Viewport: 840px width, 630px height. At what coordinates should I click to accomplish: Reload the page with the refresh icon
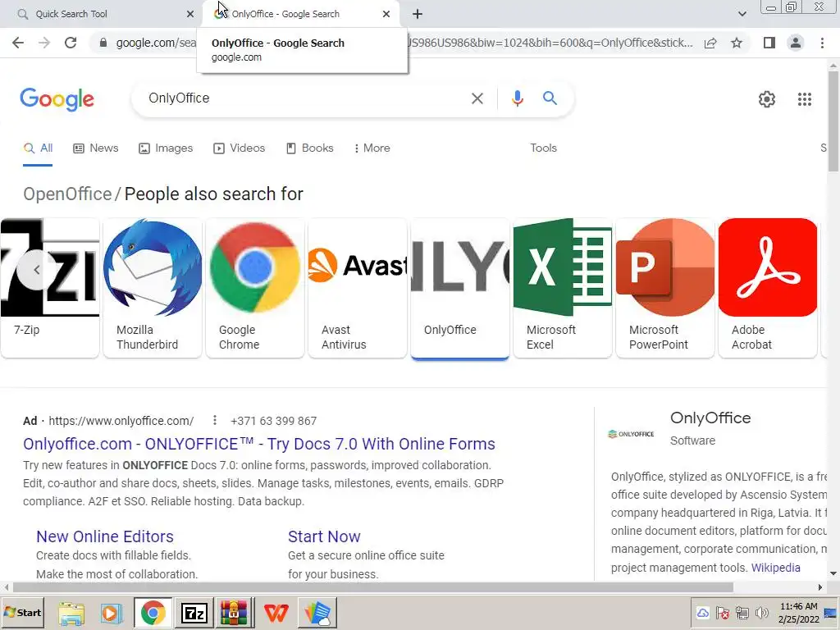(71, 43)
